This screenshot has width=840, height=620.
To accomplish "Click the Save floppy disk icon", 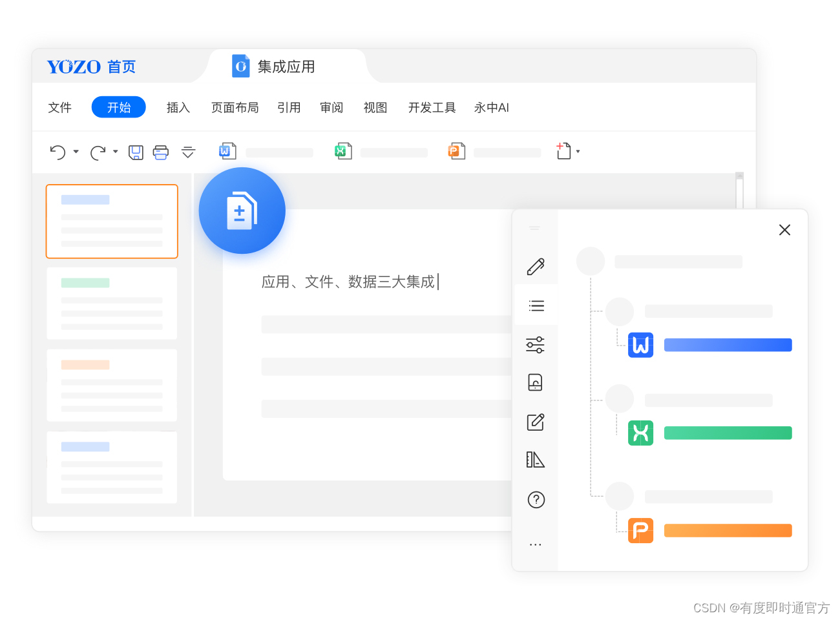I will click(136, 152).
